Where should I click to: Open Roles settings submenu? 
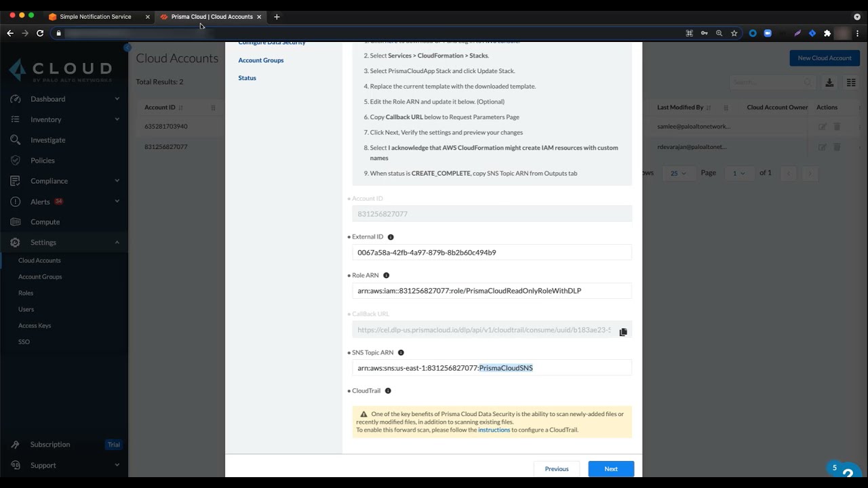tap(26, 293)
